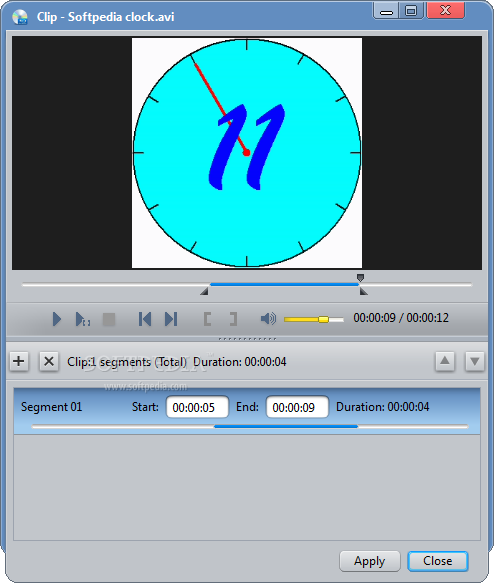The image size is (494, 583).
Task: Close the window with the red X
Action: pyautogui.click(x=445, y=10)
